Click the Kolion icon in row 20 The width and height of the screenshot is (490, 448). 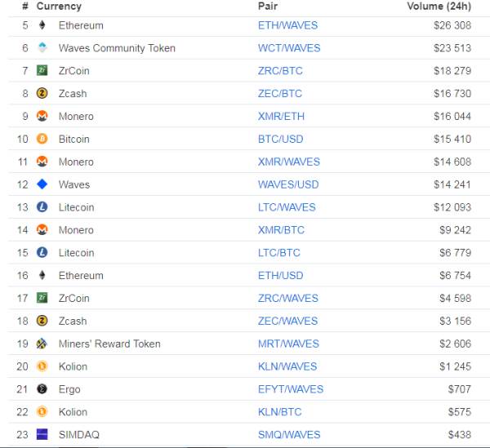click(x=42, y=366)
